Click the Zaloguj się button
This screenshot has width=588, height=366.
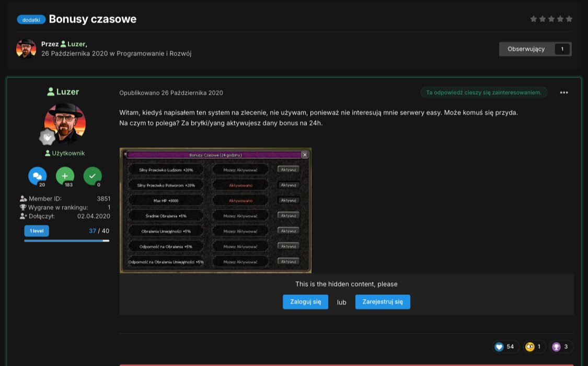pyautogui.click(x=305, y=302)
